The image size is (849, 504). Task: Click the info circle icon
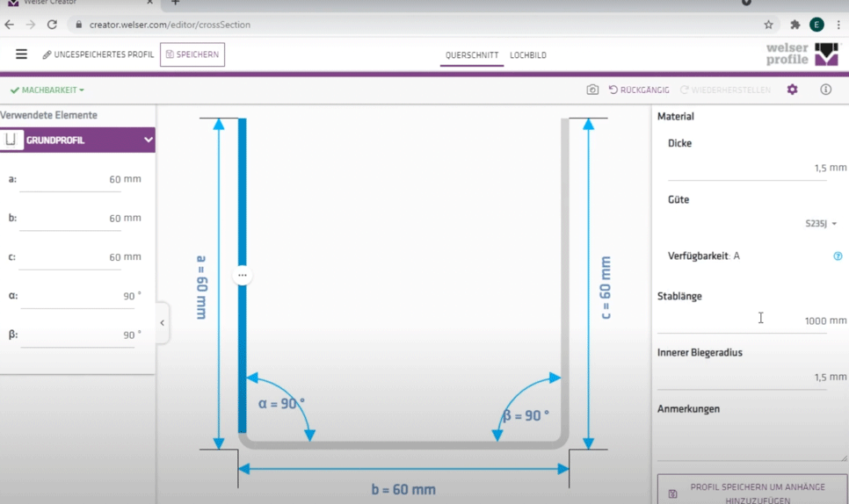(x=825, y=90)
